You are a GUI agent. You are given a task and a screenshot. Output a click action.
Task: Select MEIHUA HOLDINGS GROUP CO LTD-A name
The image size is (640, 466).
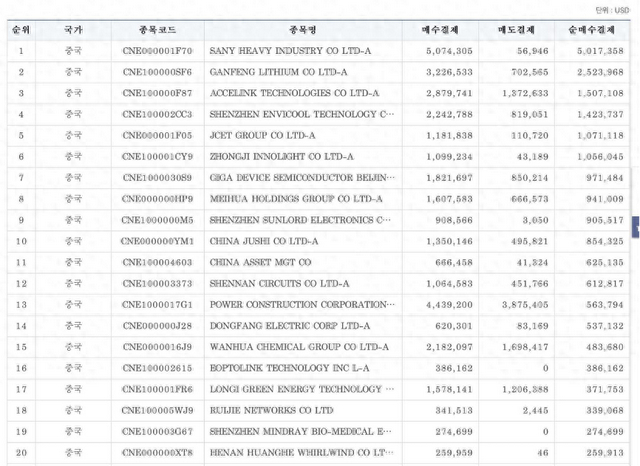(296, 199)
